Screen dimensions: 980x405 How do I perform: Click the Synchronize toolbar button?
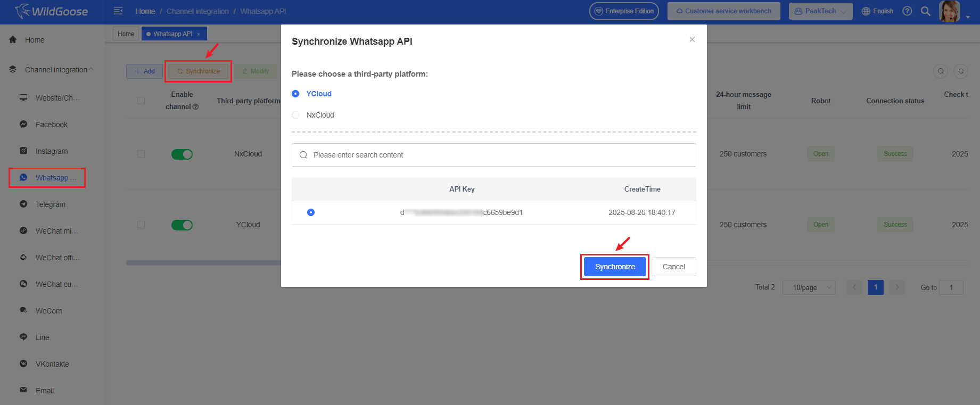[x=199, y=71]
